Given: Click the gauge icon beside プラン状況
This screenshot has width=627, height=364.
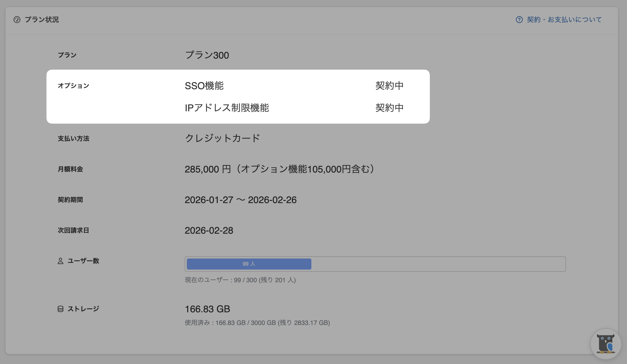Looking at the screenshot, I should coord(17,20).
